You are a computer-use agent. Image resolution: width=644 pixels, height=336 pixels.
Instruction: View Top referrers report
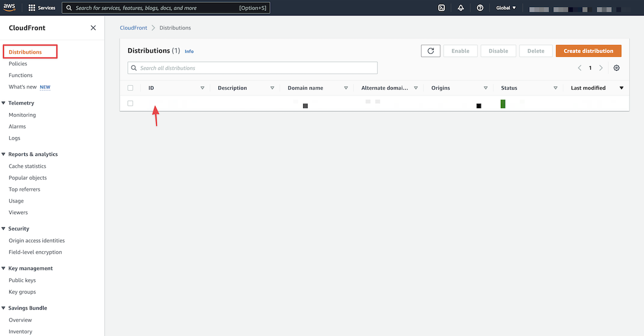[x=24, y=189]
